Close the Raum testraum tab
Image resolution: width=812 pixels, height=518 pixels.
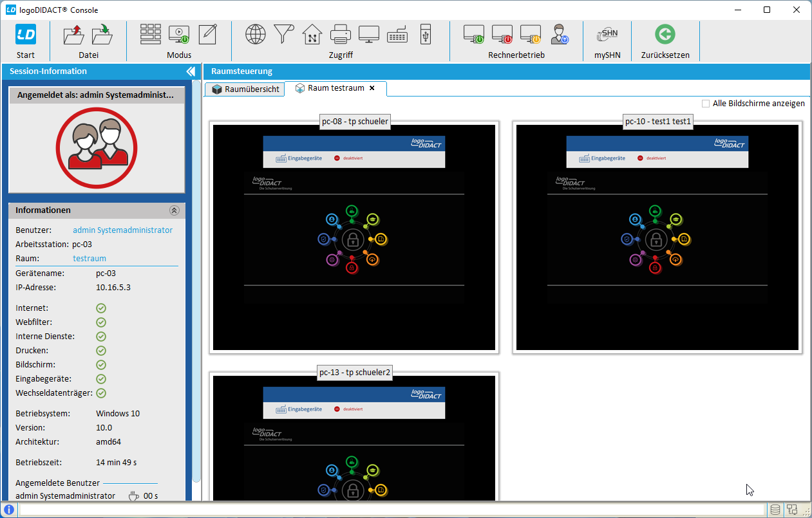372,88
